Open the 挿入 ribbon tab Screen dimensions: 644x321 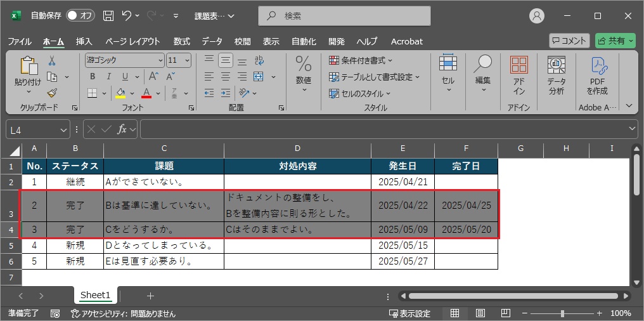(x=84, y=41)
